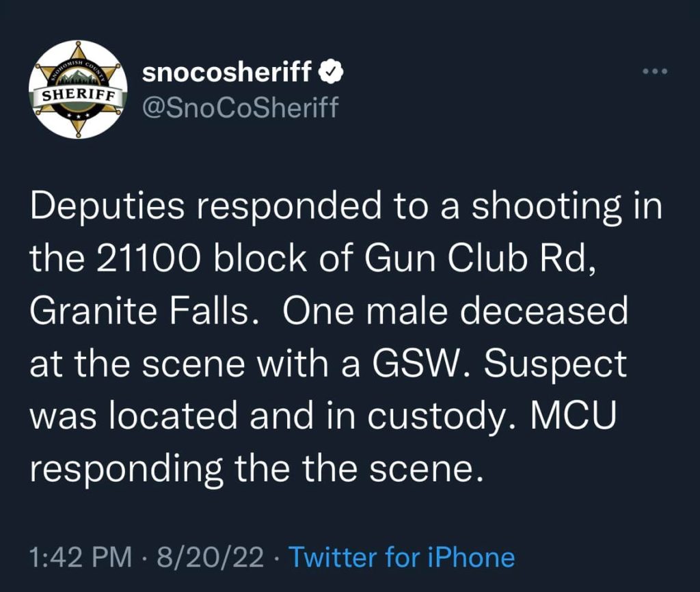The width and height of the screenshot is (700, 592).
Task: Open the three-dot more options menu
Action: point(655,71)
